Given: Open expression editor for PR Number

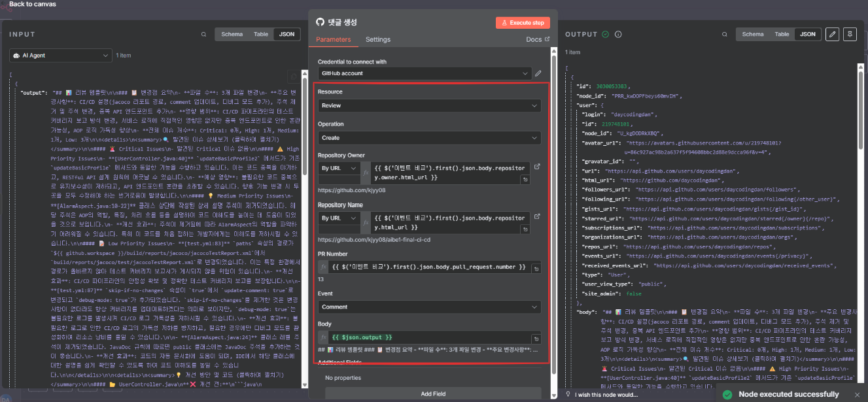Looking at the screenshot, I should pos(536,268).
